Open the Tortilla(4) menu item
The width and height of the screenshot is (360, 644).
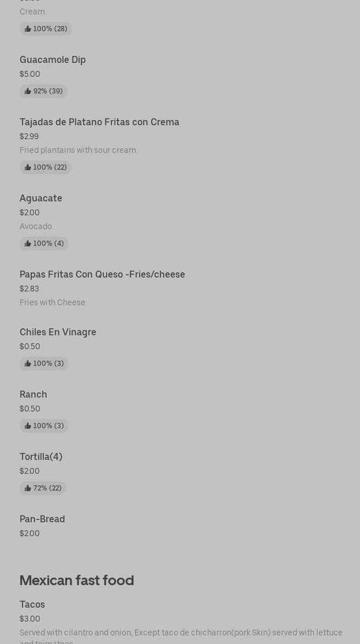click(x=41, y=457)
